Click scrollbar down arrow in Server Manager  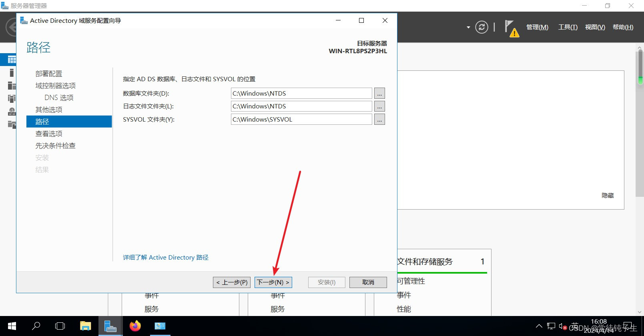[x=640, y=312]
